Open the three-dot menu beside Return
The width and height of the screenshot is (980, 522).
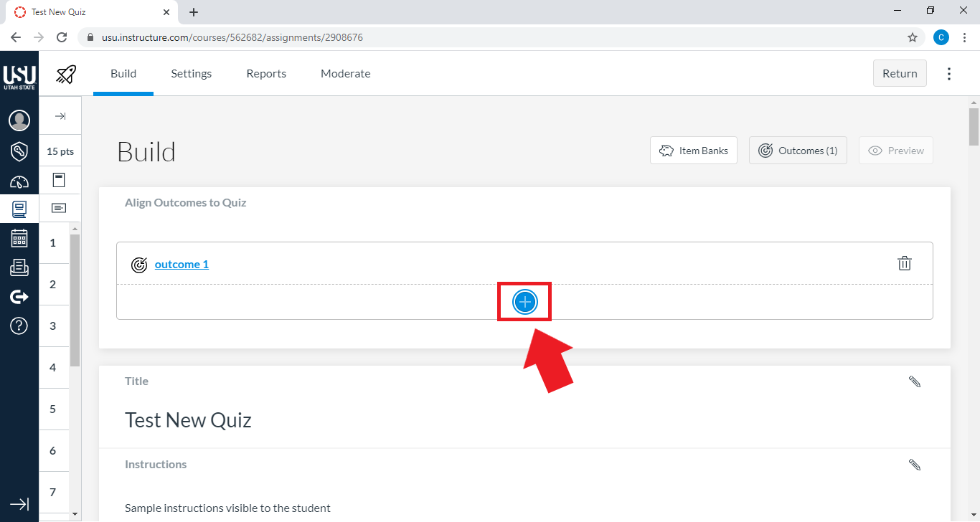pos(948,73)
